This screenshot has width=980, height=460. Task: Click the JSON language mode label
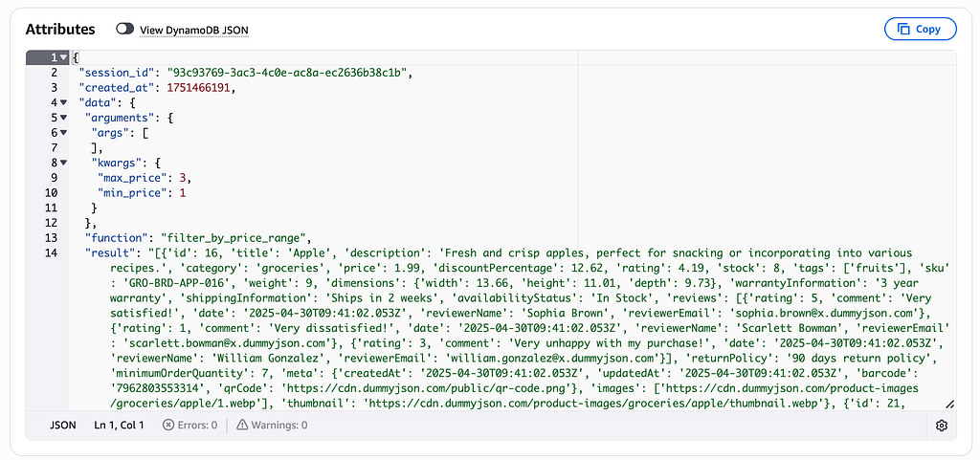(x=62, y=425)
